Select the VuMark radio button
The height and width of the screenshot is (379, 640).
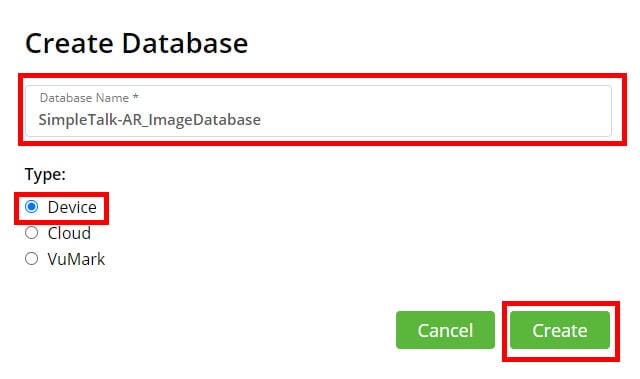tap(31, 259)
